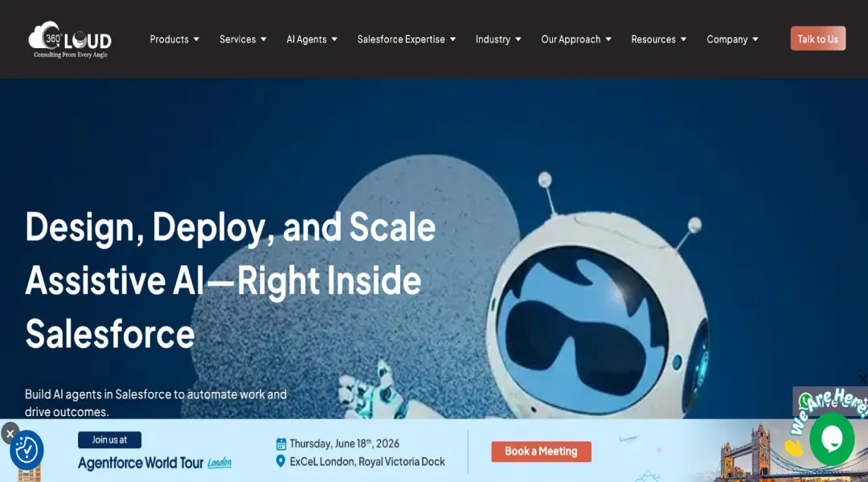Open the Industry menu
Screen dimensions: 868x482
493,39
